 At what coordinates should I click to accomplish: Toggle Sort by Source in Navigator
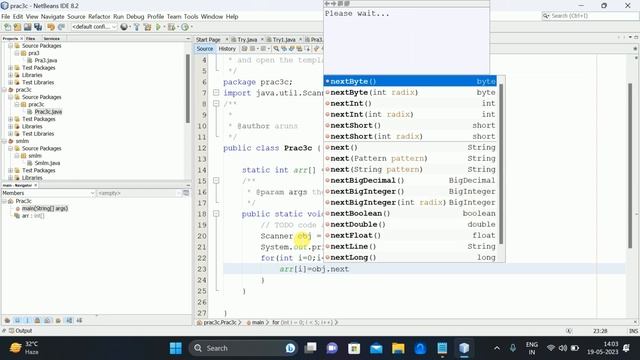coord(79,321)
